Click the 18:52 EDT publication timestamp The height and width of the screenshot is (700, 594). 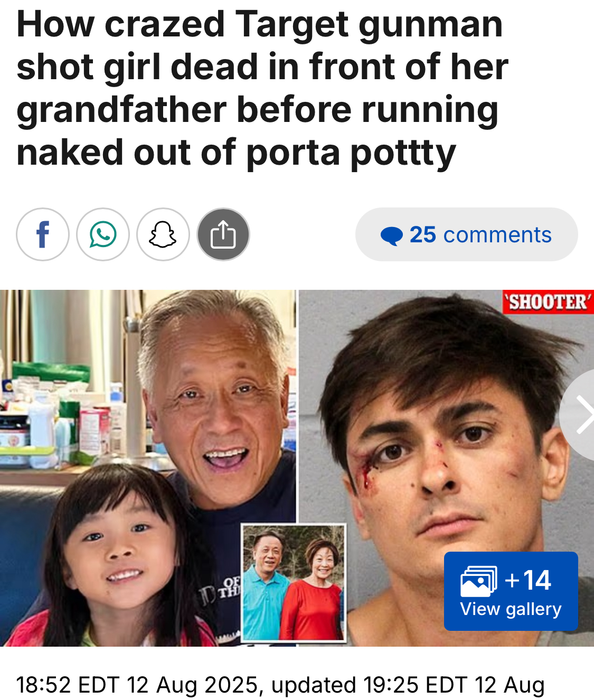point(137,685)
